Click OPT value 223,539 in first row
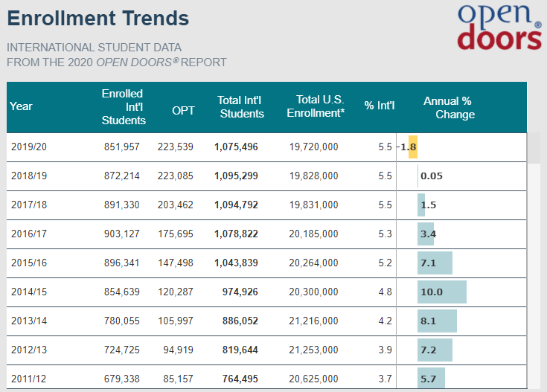Screen dimensions: 547x392 [176, 147]
